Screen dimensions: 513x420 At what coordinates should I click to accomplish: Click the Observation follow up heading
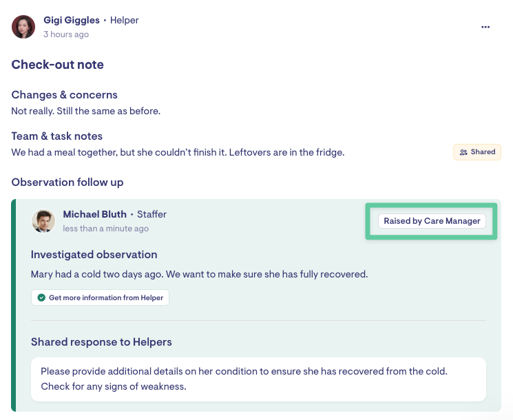(67, 182)
